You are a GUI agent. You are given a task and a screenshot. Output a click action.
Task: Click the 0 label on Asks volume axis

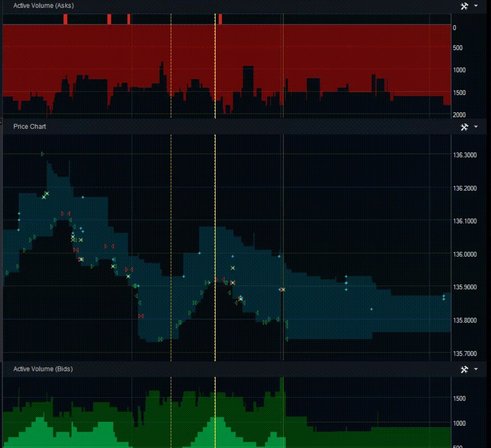(x=454, y=28)
